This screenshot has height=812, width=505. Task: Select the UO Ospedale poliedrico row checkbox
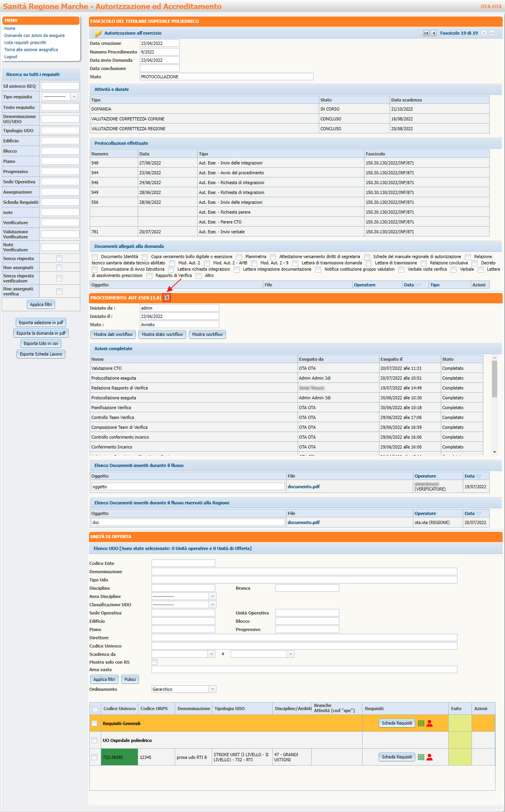(94, 740)
